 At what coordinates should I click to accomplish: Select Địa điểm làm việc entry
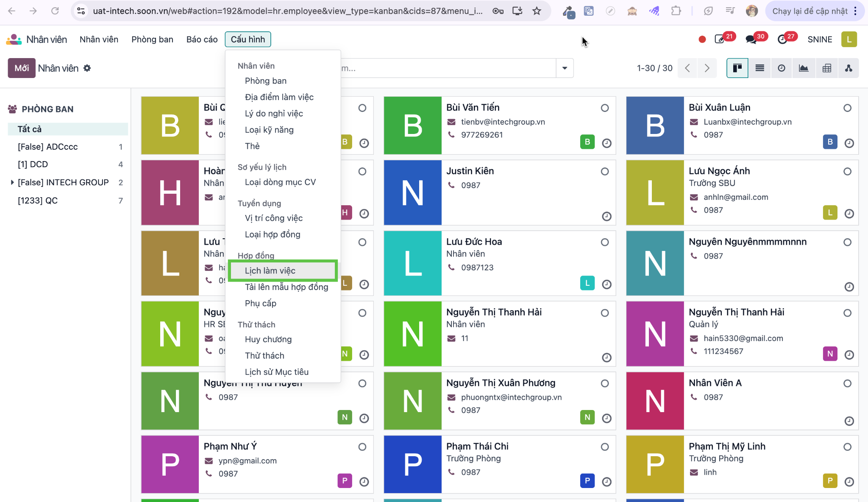[x=279, y=97]
